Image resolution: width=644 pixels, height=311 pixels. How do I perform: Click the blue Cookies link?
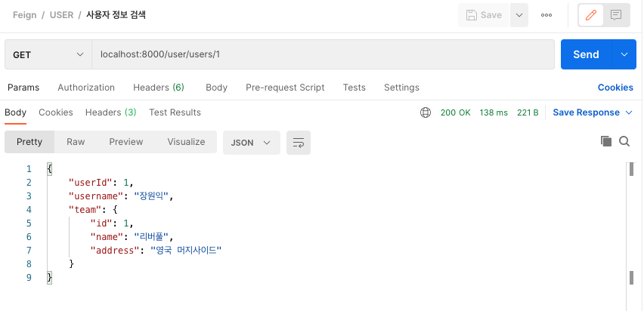pos(615,88)
